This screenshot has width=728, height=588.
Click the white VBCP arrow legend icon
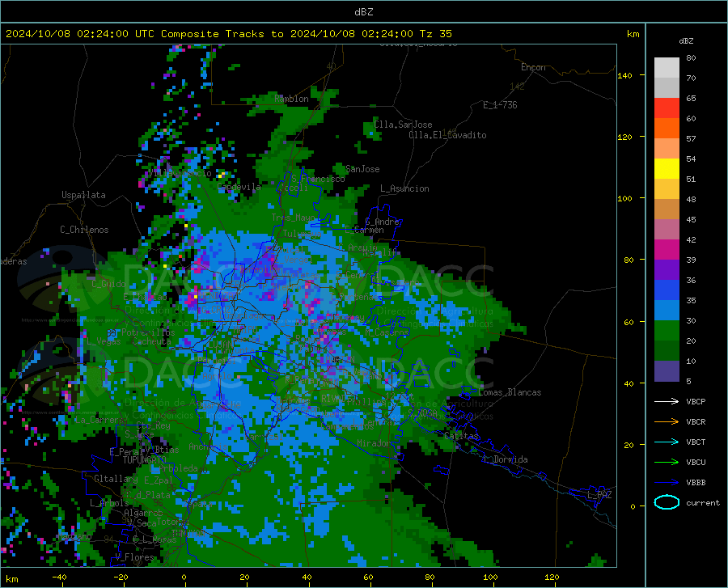667,401
